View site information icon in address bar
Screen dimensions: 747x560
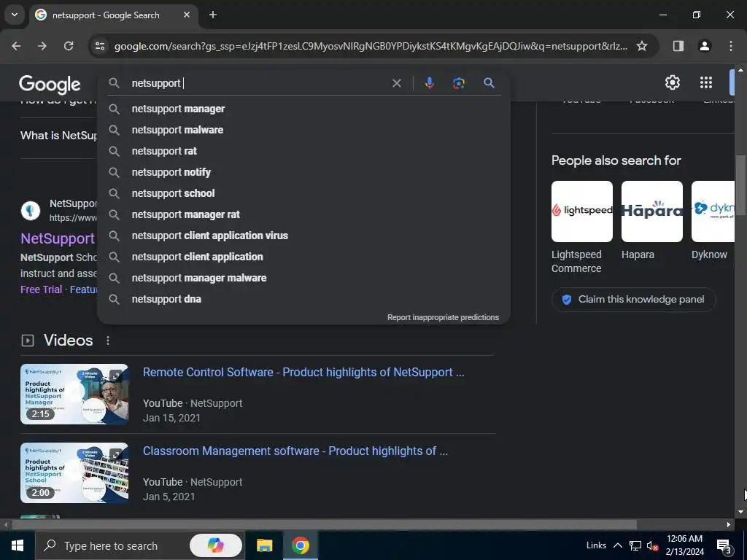[x=100, y=46]
